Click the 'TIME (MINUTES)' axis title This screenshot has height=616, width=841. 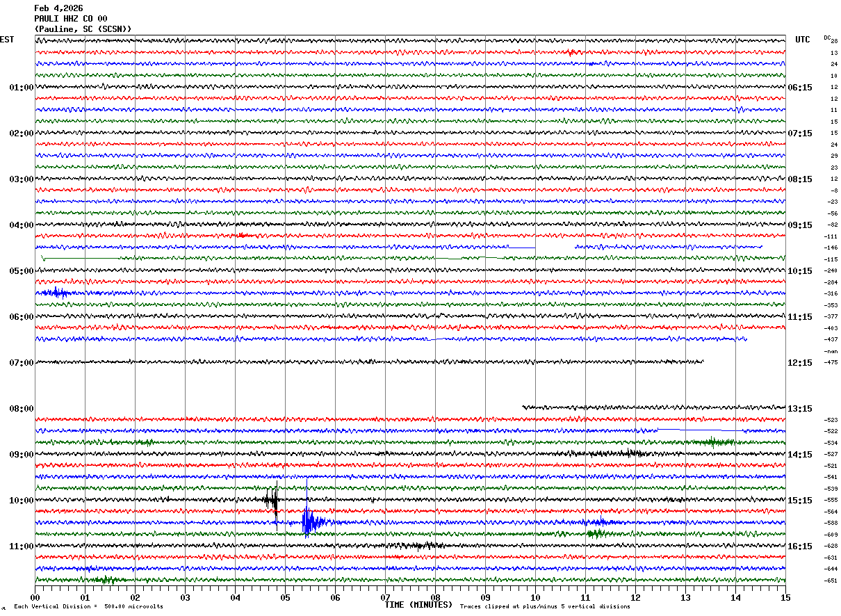point(418,605)
